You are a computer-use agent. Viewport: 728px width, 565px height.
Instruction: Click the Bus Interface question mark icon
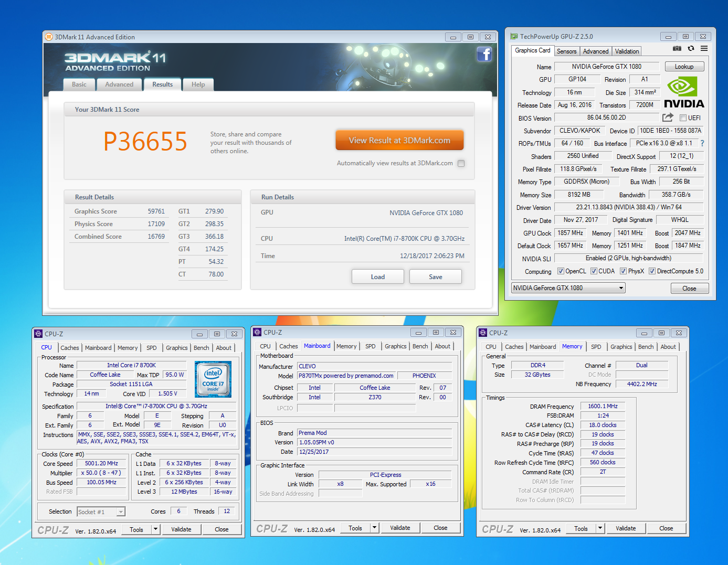click(x=702, y=143)
